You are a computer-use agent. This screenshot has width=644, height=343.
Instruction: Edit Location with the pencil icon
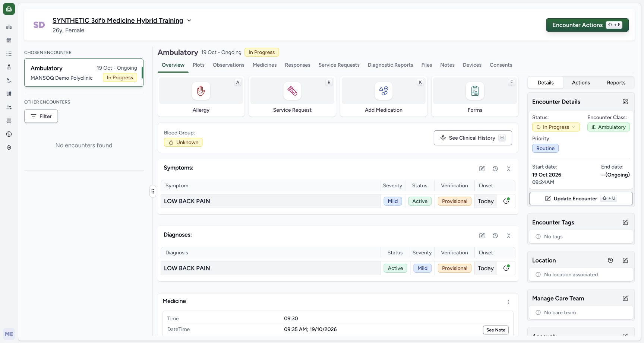pos(625,260)
